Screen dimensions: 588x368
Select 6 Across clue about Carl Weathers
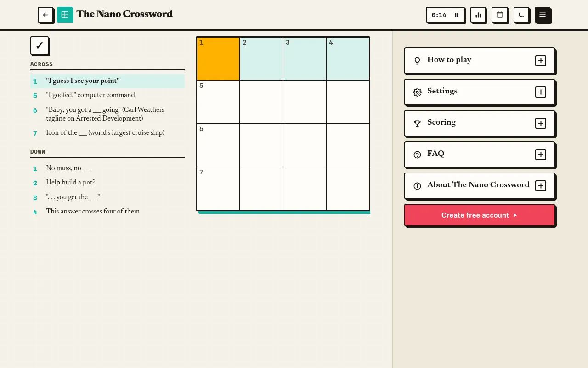(x=107, y=114)
